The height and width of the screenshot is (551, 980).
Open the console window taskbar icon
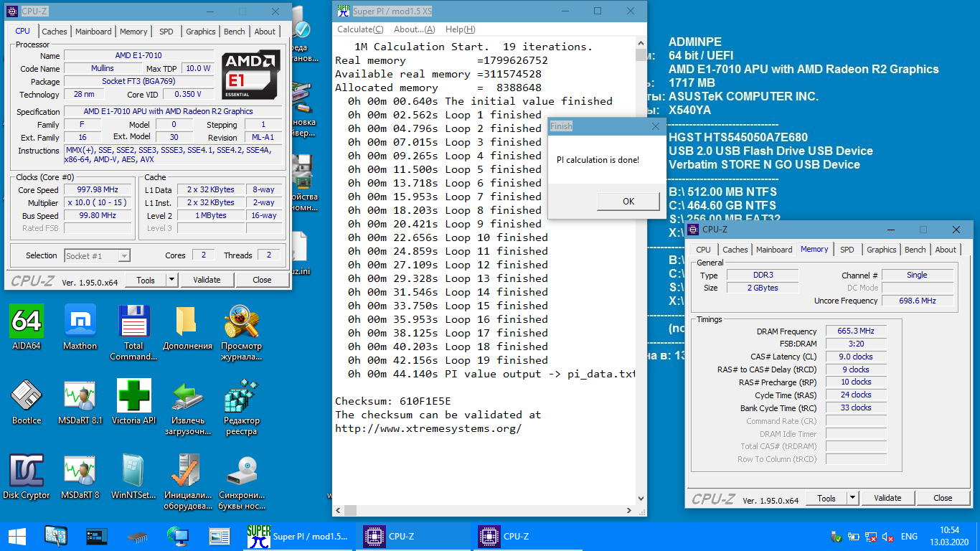[96, 536]
